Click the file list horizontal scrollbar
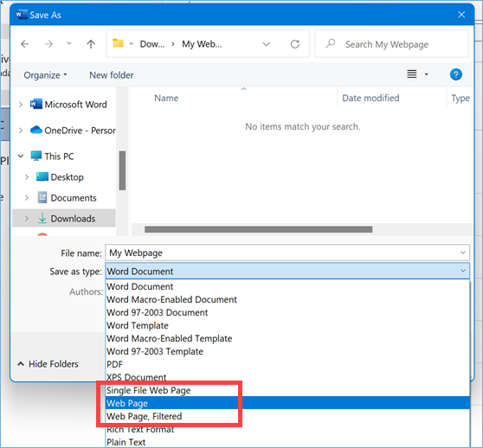The width and height of the screenshot is (483, 448). [x=259, y=229]
